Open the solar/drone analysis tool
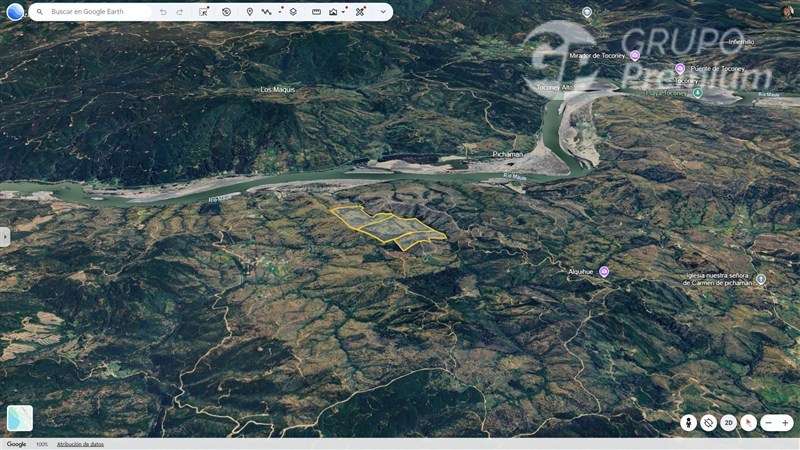 pos(360,12)
